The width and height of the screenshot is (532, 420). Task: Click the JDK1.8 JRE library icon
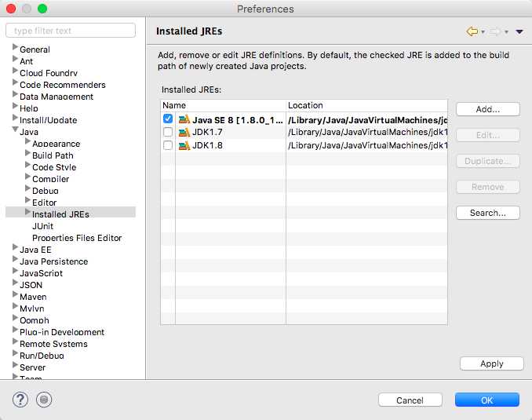pos(184,146)
